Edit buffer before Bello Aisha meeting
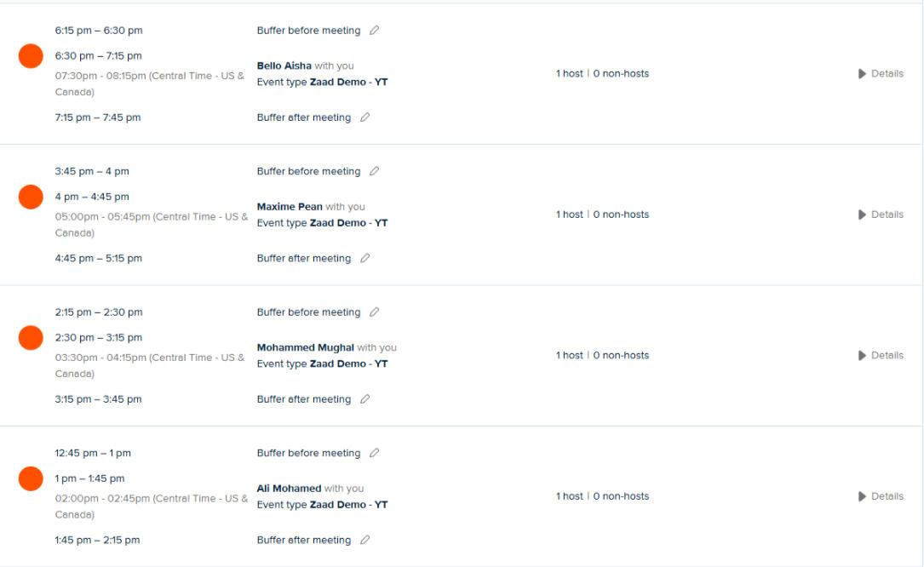 pos(374,31)
